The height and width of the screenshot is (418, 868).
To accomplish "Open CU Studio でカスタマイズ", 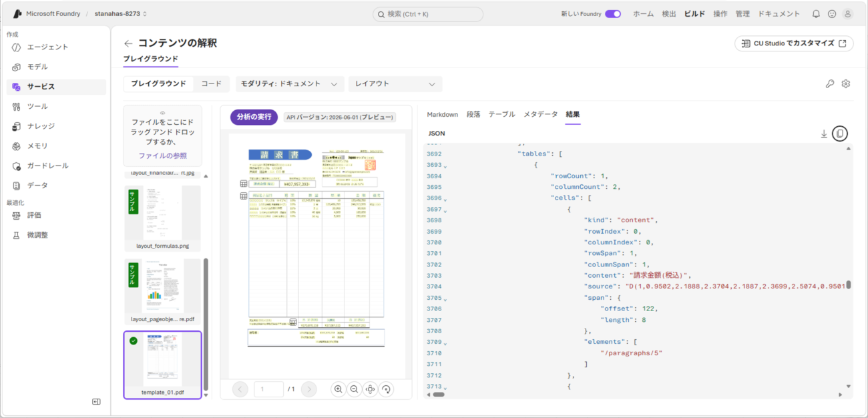I will coord(794,43).
